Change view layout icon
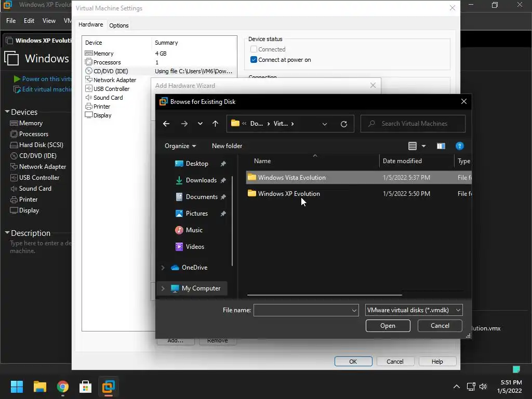Viewport: 532px width, 399px height. tap(412, 146)
